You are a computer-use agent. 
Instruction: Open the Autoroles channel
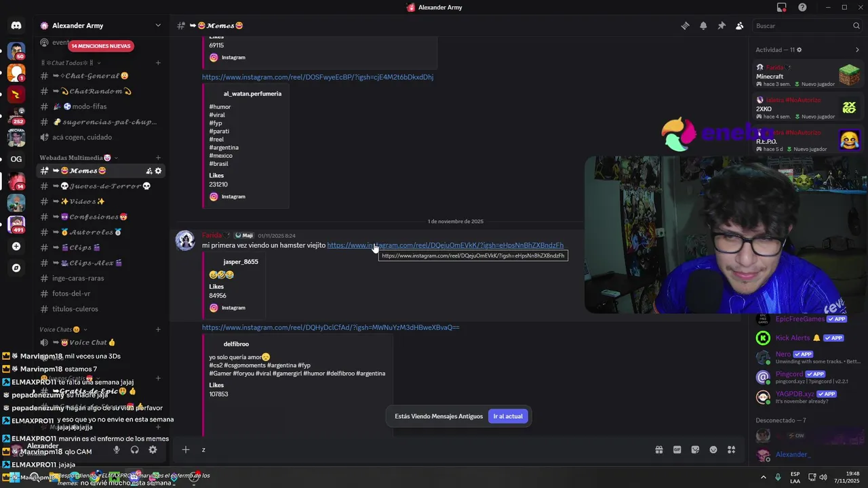(x=101, y=232)
